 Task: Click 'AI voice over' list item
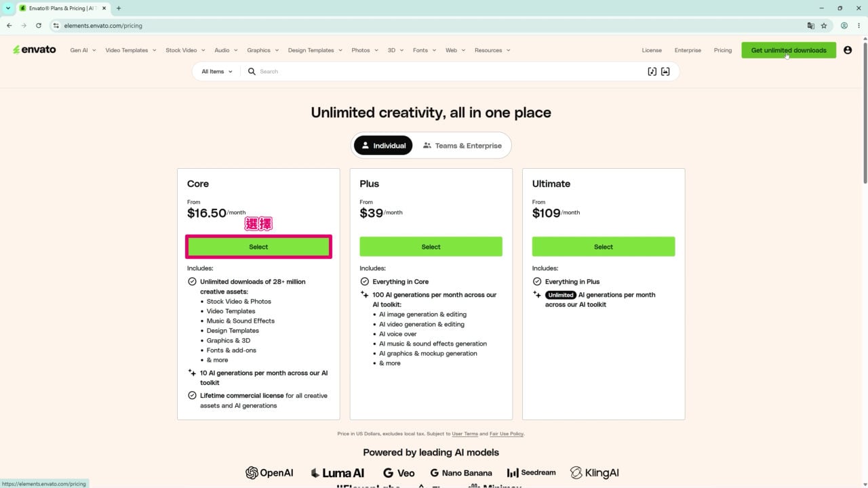coord(398,334)
